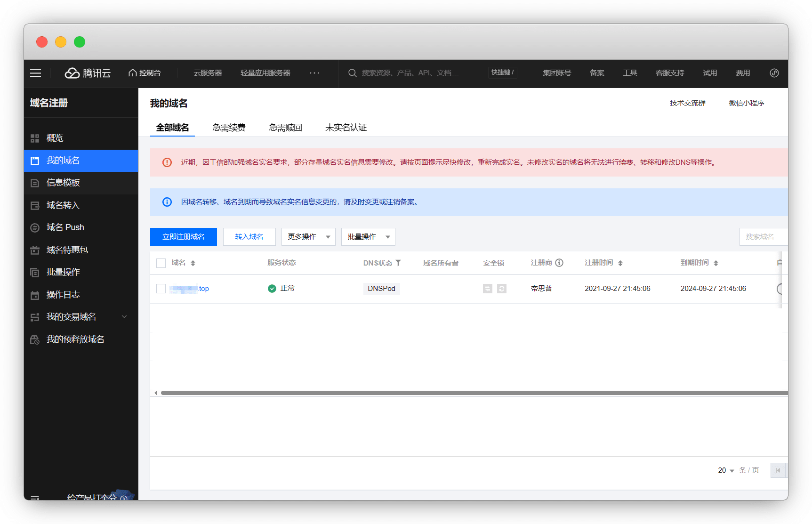Image resolution: width=812 pixels, height=524 pixels.
Task: Click the first security lock icon
Action: 488,289
